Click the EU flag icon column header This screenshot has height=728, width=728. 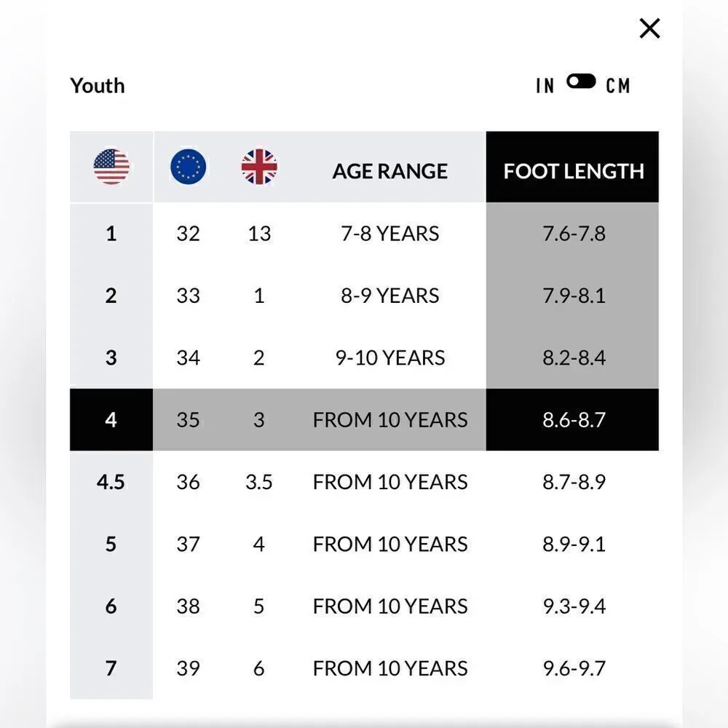(x=188, y=167)
